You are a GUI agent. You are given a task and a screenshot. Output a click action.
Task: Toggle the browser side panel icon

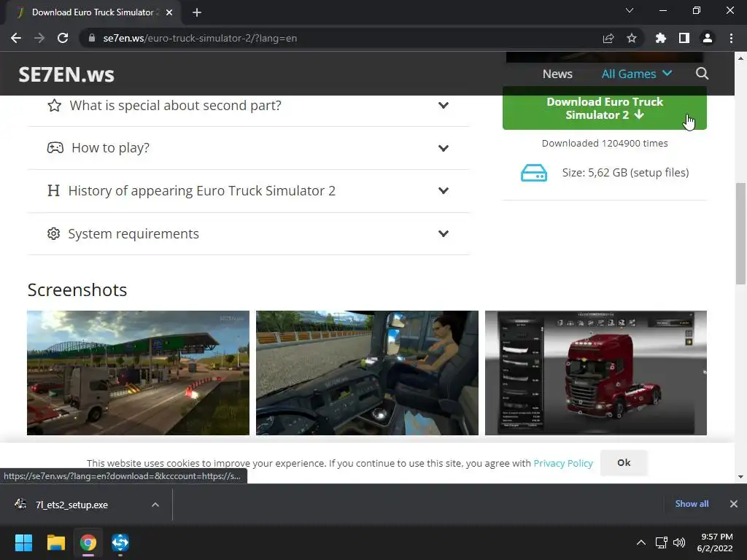click(x=684, y=38)
